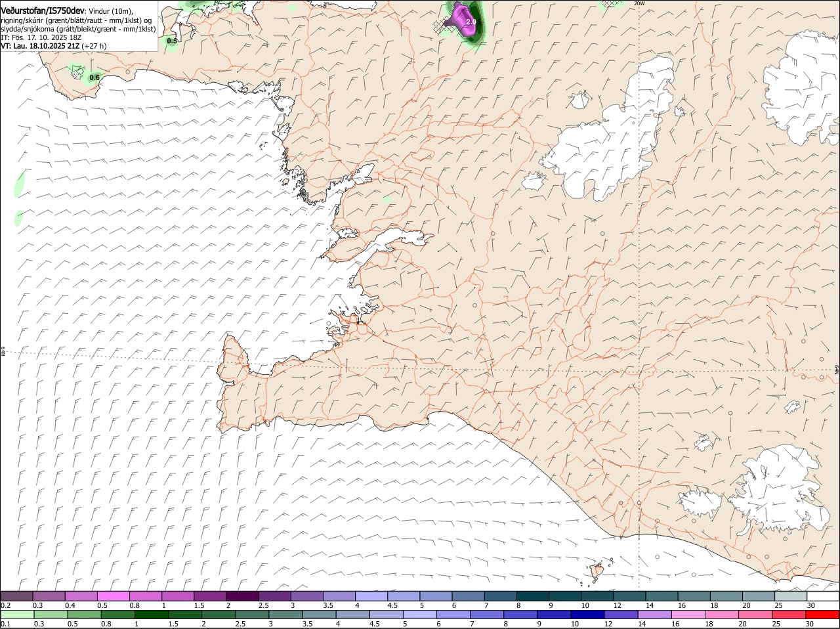The image size is (840, 629).
Task: Click the dark navy 10 swatch in the rain legend
Action: [587, 615]
